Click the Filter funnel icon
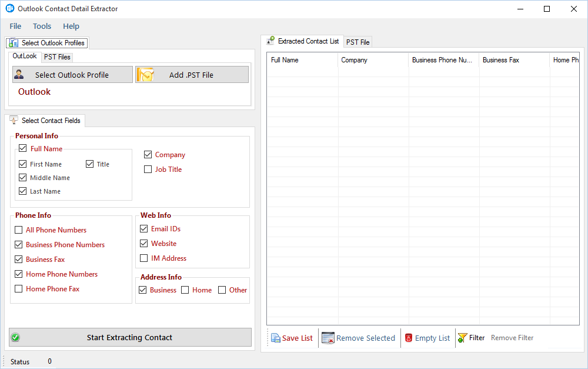588x369 pixels. click(x=462, y=338)
